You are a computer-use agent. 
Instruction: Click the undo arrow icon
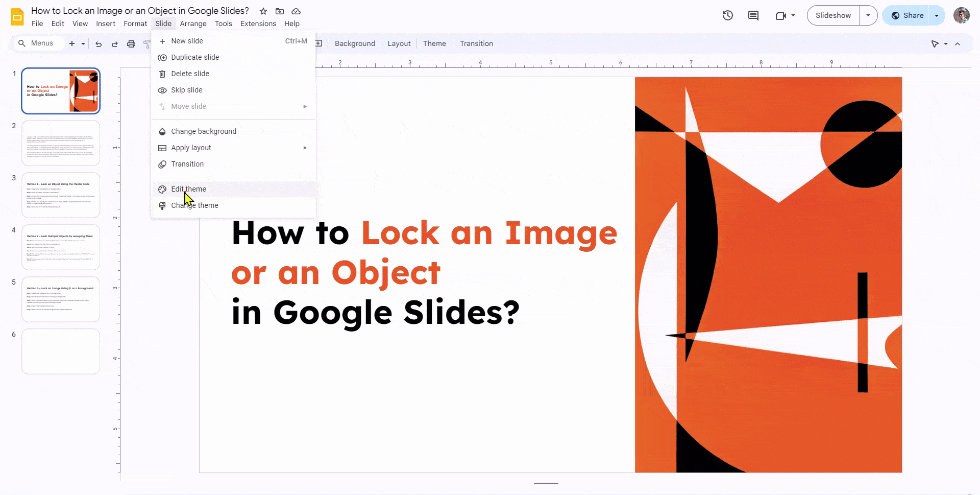99,44
